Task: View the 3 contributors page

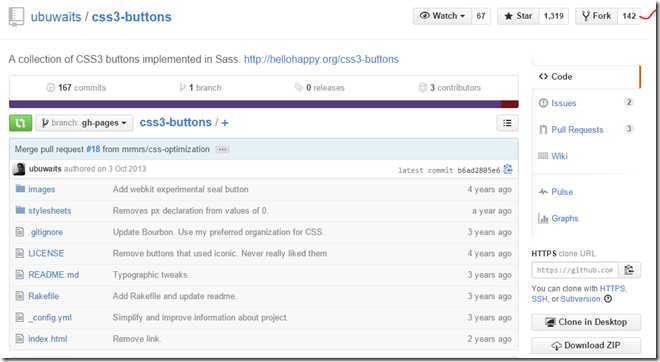Action: 450,88
